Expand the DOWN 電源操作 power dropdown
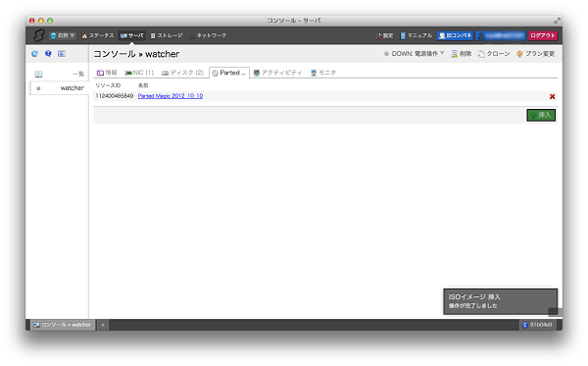This screenshot has height=366, width=588. click(414, 54)
